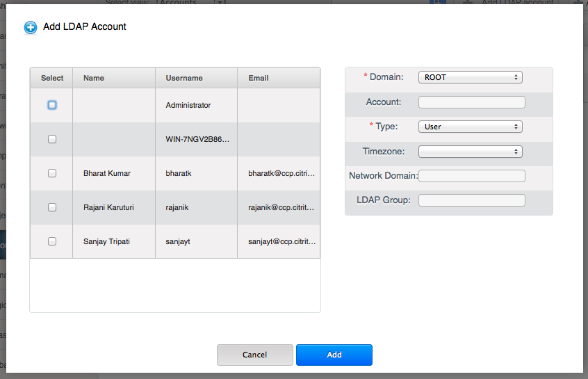Focus the Network Domain input field
Screen dimensions: 588x379
(x=471, y=176)
